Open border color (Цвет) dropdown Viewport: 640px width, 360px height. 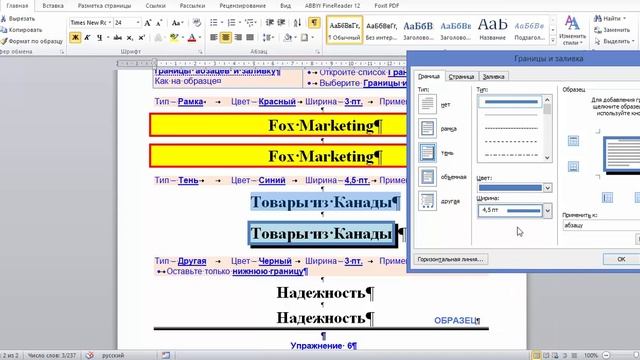547,188
